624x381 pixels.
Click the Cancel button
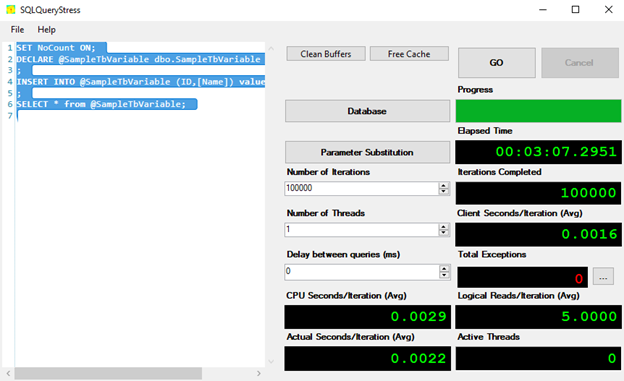[579, 63]
